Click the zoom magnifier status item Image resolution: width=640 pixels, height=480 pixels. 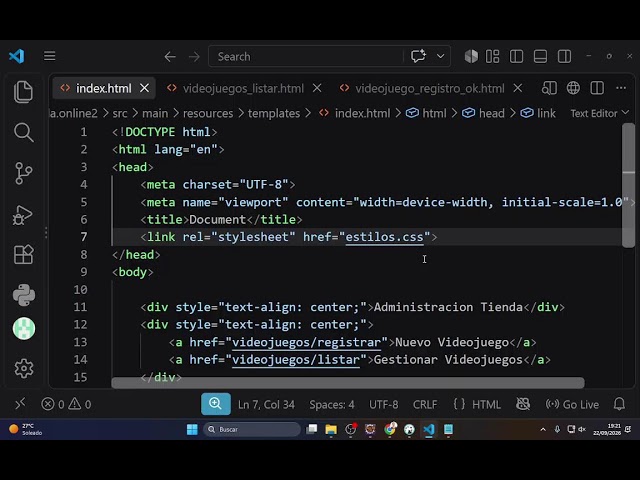click(216, 404)
